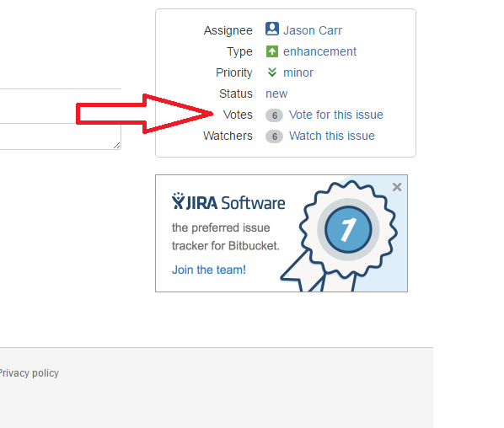Click the watchers count badge
Image resolution: width=504 pixels, height=428 pixels.
(274, 136)
